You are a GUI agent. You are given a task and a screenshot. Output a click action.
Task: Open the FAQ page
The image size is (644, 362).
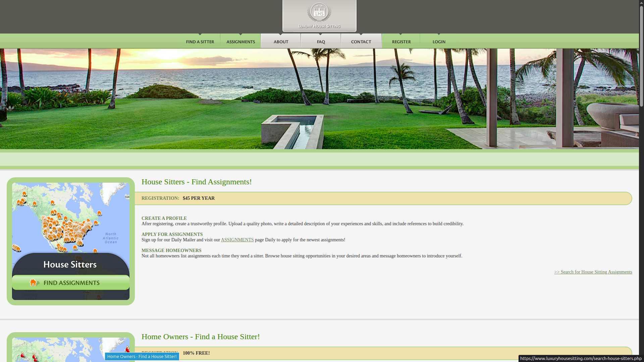pyautogui.click(x=321, y=42)
